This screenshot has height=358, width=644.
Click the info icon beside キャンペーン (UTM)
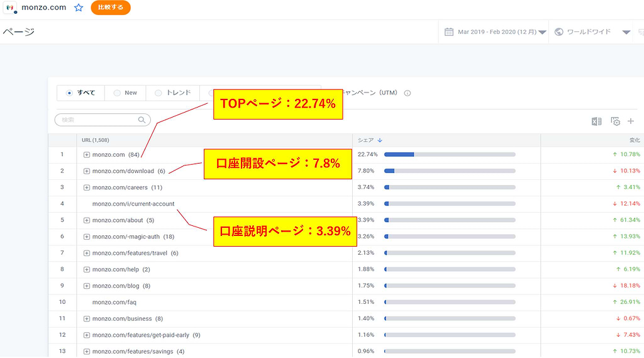point(408,93)
